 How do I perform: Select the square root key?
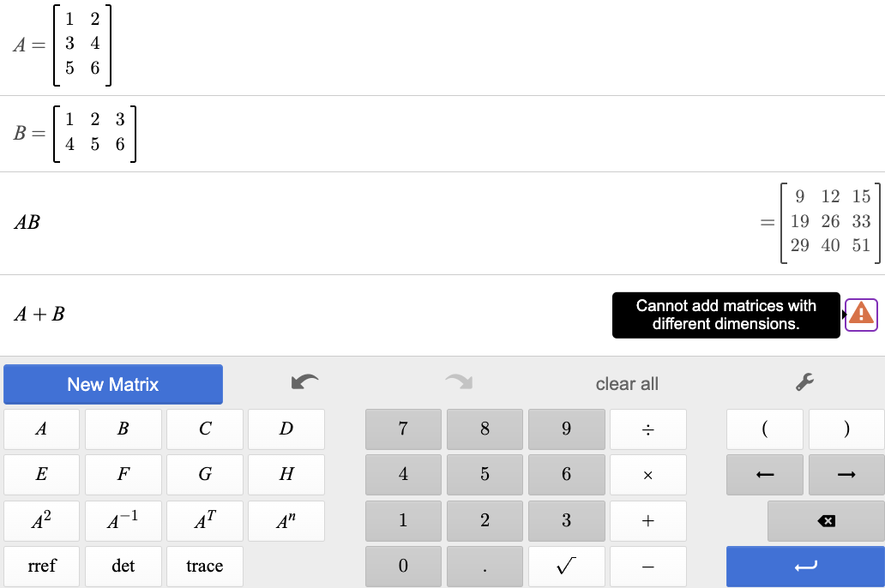point(566,566)
